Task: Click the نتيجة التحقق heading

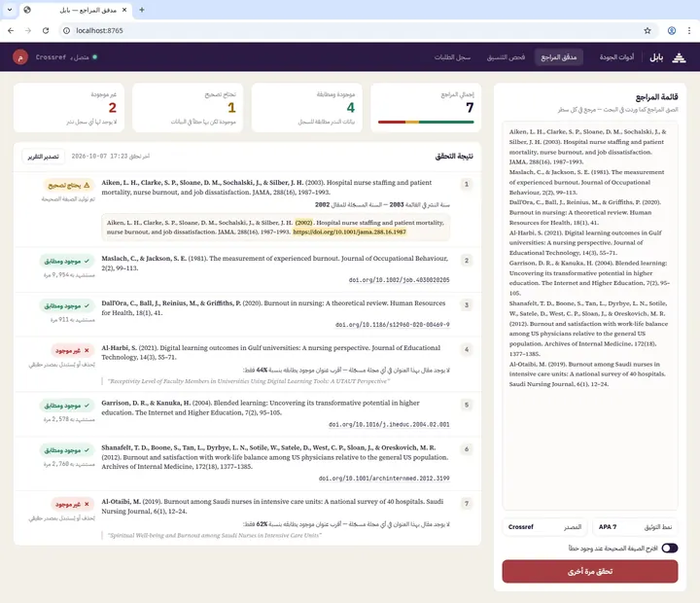Action: [x=454, y=157]
